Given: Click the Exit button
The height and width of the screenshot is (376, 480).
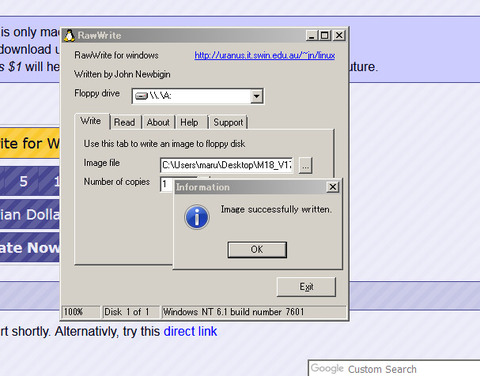Looking at the screenshot, I should 306,287.
